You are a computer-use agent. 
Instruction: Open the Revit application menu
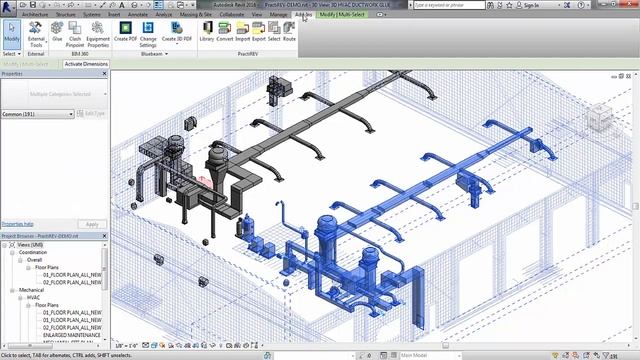tap(7, 8)
